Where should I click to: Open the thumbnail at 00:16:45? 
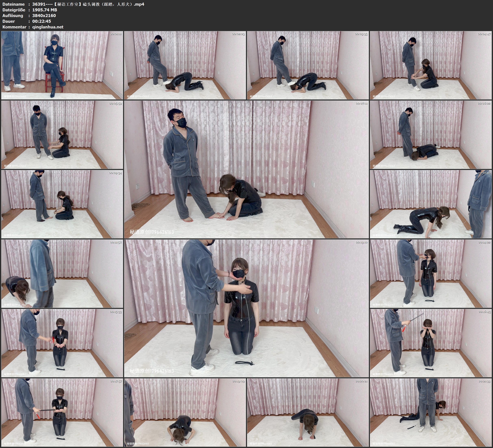[431, 343]
